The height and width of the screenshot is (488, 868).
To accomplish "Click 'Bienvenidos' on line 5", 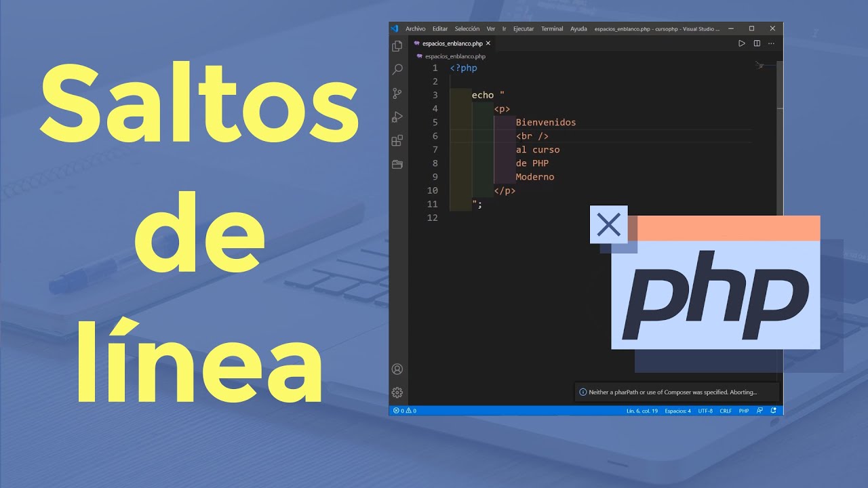I will pos(546,123).
